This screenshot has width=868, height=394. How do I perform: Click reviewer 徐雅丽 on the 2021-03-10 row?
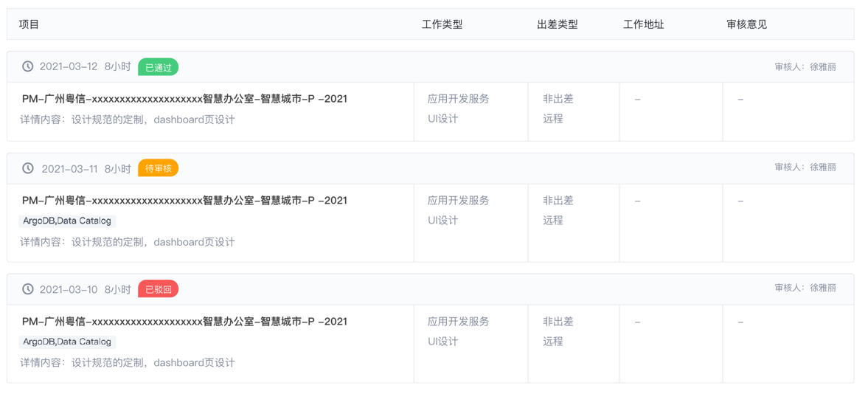click(x=822, y=288)
